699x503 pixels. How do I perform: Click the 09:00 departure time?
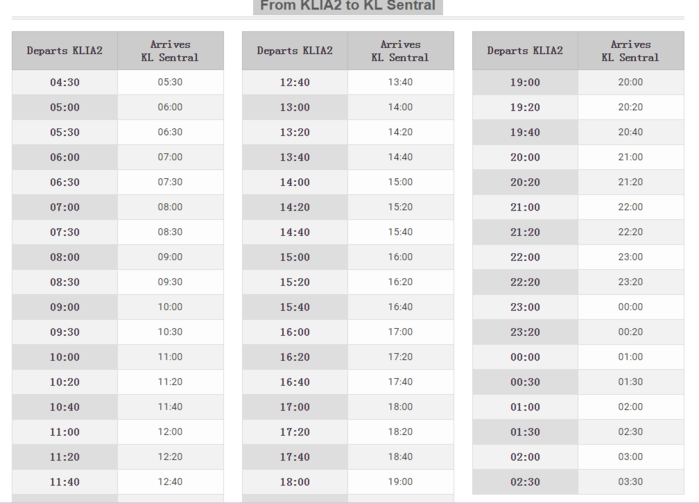(x=65, y=308)
